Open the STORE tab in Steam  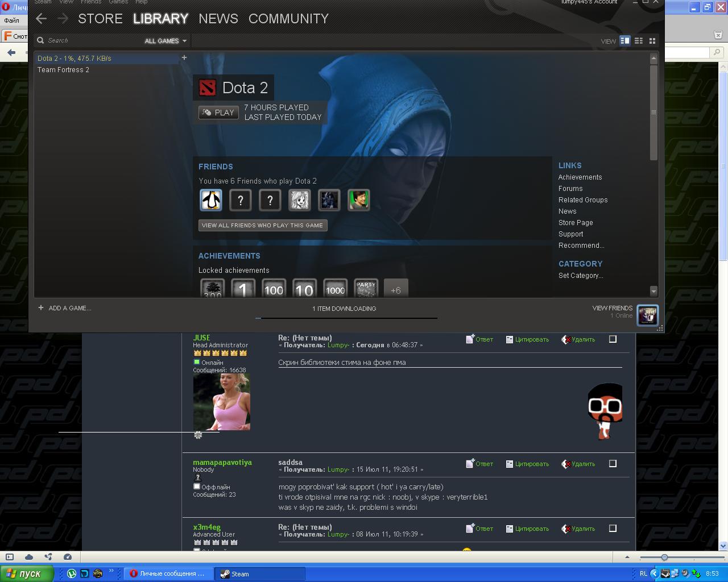pyautogui.click(x=100, y=19)
